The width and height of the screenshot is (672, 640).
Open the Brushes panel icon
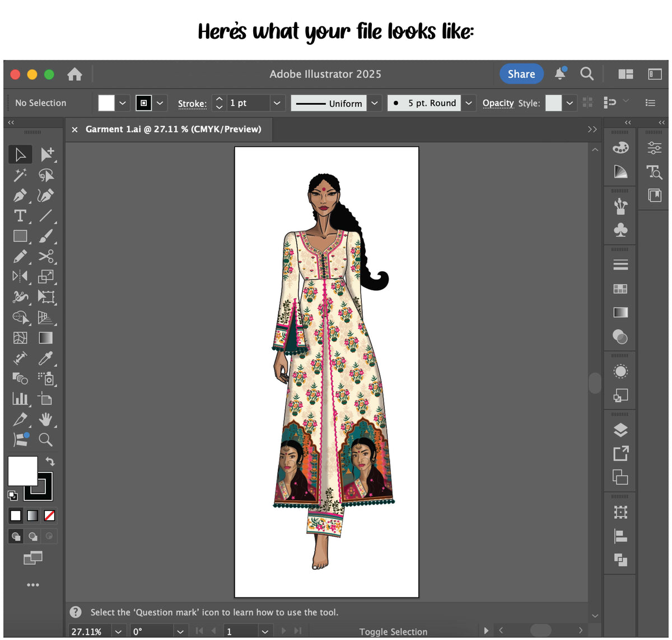[620, 206]
